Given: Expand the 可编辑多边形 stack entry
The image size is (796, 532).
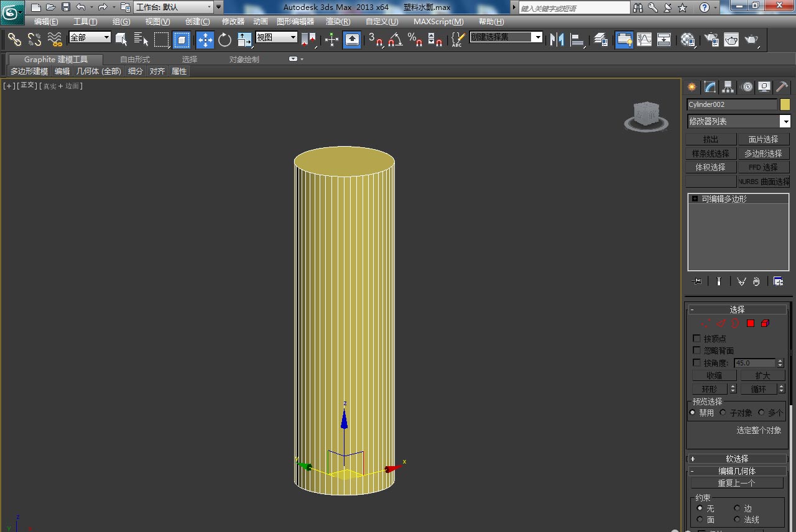Looking at the screenshot, I should click(x=695, y=199).
